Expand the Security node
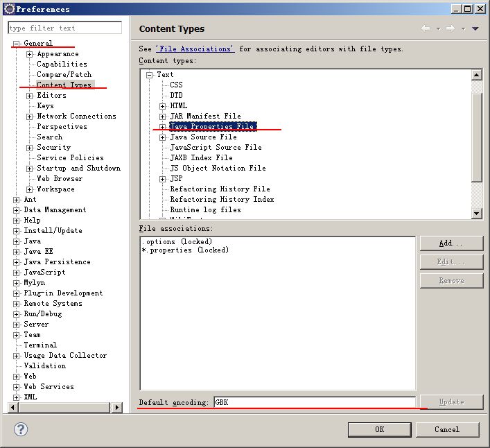Image resolution: width=490 pixels, height=448 pixels. point(29,148)
